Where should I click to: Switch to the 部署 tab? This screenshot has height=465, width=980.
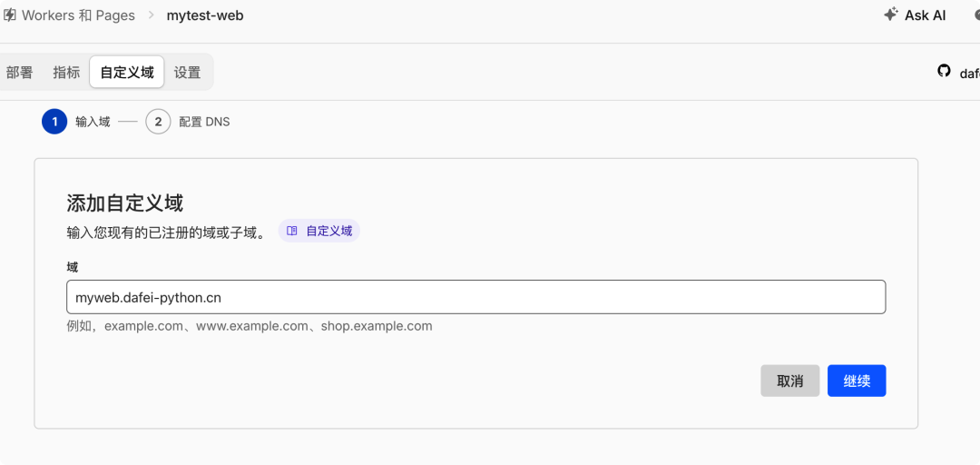tap(19, 73)
